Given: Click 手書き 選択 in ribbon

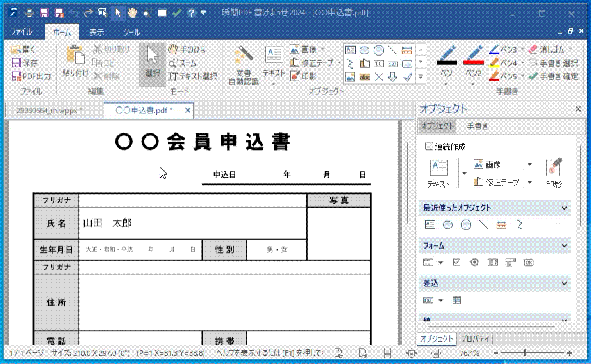Looking at the screenshot, I should [553, 63].
